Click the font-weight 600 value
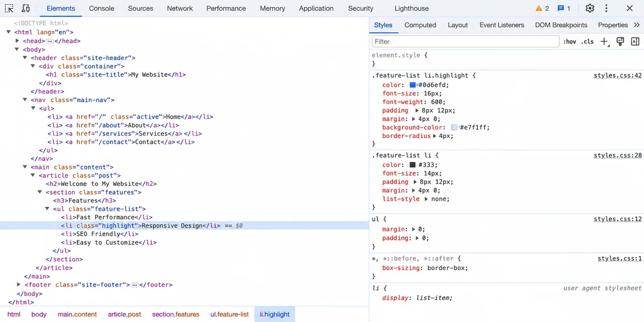Viewport: 644px width, 322px height. pos(437,102)
